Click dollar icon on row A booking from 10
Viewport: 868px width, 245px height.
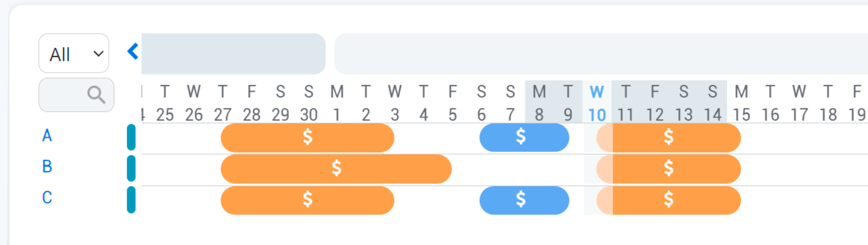tap(669, 136)
